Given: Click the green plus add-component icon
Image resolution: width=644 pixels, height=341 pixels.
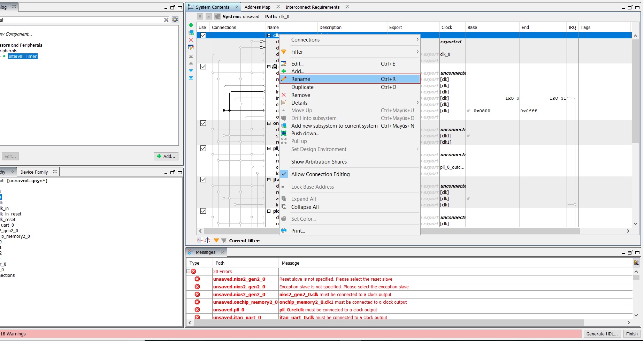Looking at the screenshot, I should 191,25.
